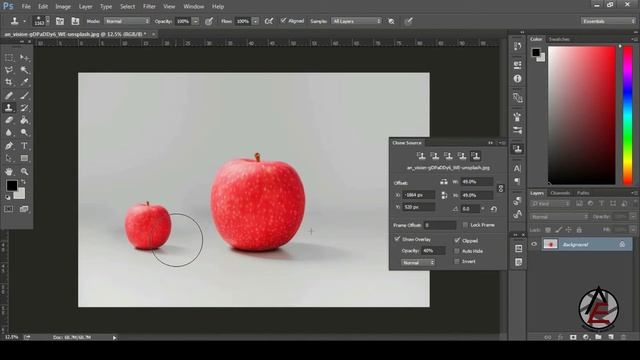Select the fifth clone source stamp

(475, 156)
